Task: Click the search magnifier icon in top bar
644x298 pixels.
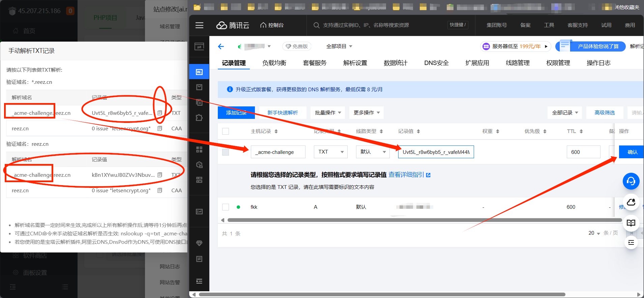Action: 316,25
